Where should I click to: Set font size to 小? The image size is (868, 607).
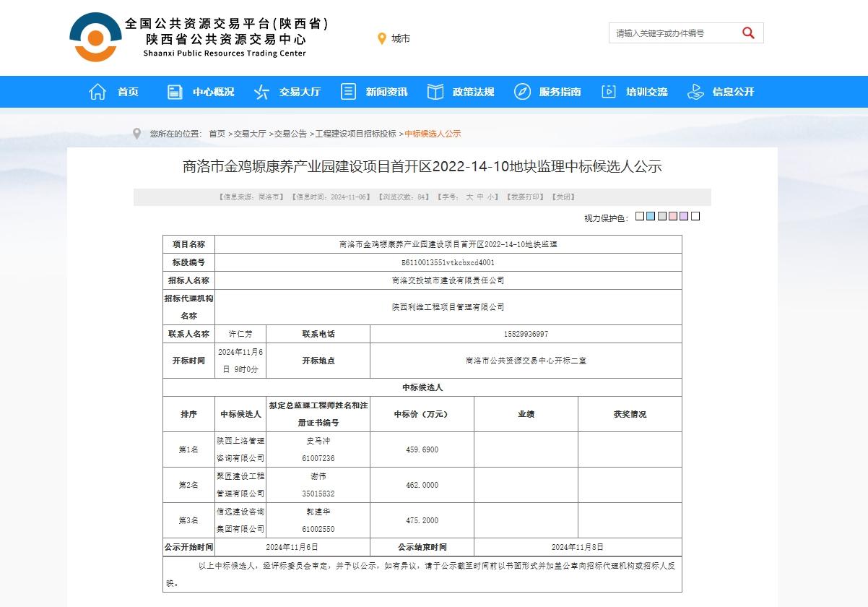(x=491, y=197)
